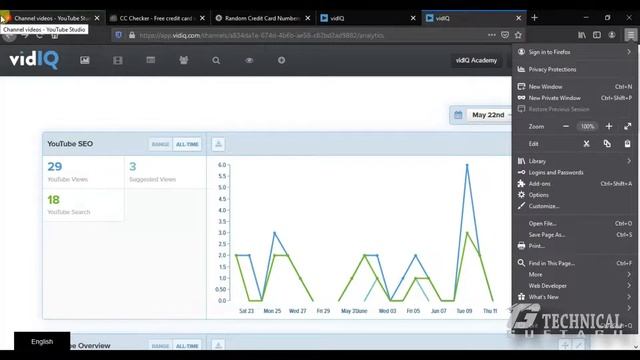The image size is (640, 360).
Task: Close the CC Checker tab
Action: pos(202,18)
